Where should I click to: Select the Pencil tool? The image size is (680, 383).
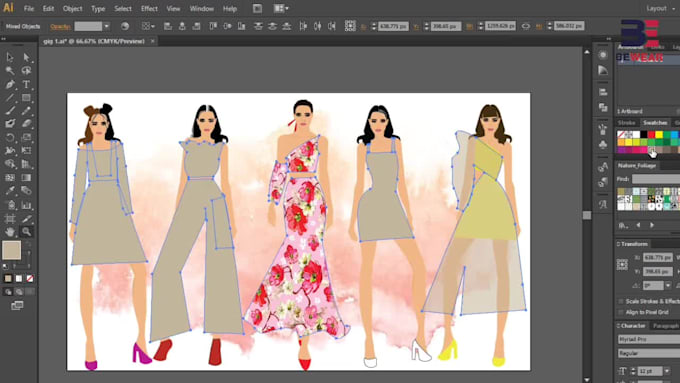click(26, 111)
